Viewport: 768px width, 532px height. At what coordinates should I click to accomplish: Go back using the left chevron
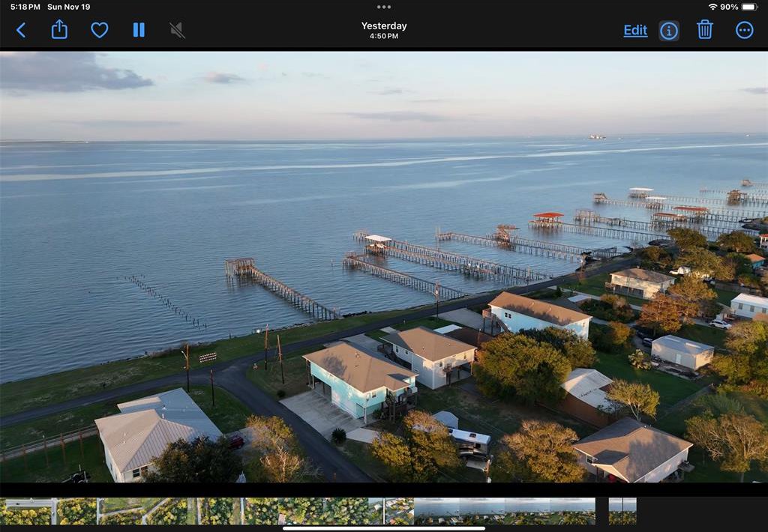[x=20, y=30]
